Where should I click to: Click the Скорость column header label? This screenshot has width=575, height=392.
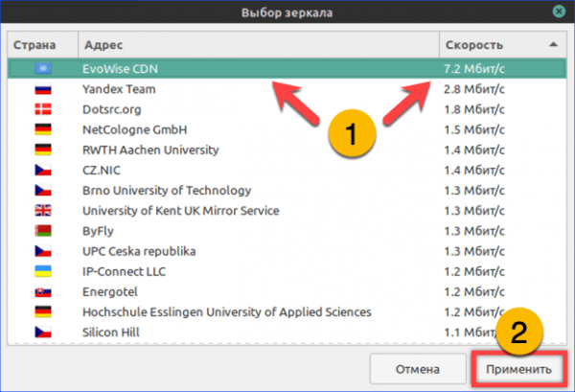tap(474, 45)
